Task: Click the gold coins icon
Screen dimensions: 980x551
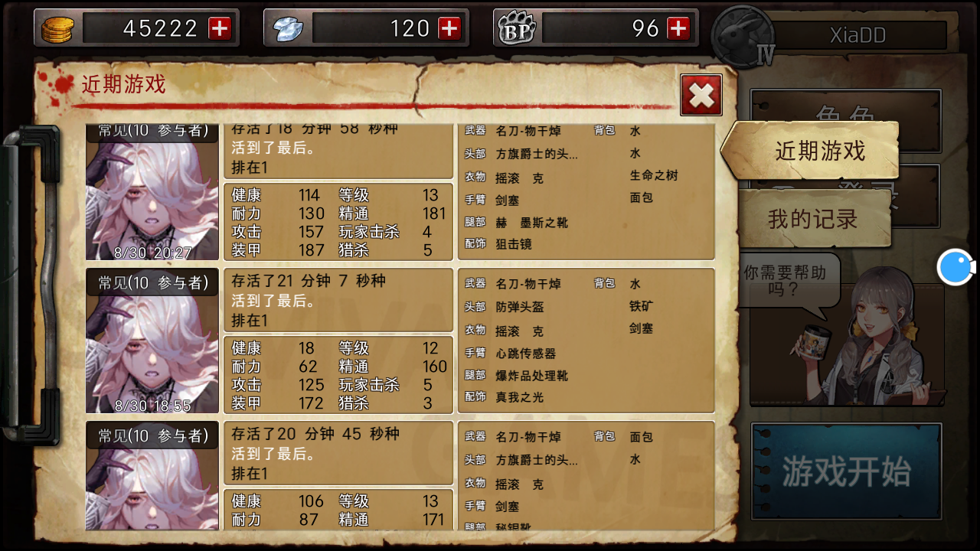Action: (x=58, y=29)
